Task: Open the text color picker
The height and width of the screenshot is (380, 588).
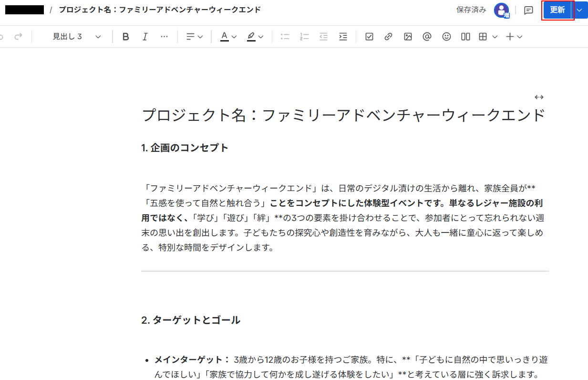Action: click(228, 36)
